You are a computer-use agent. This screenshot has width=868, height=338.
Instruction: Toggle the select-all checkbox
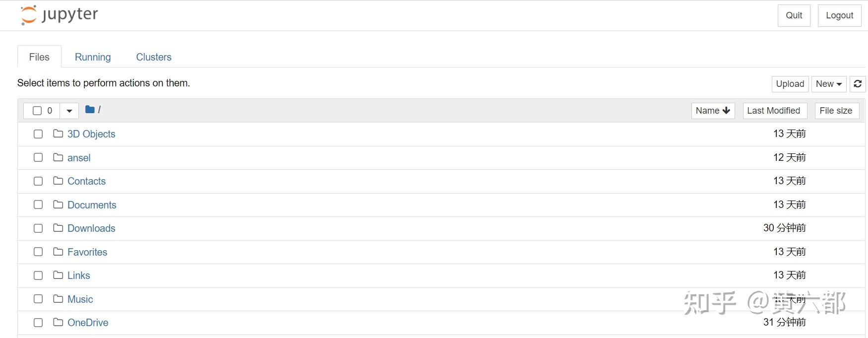(x=37, y=111)
